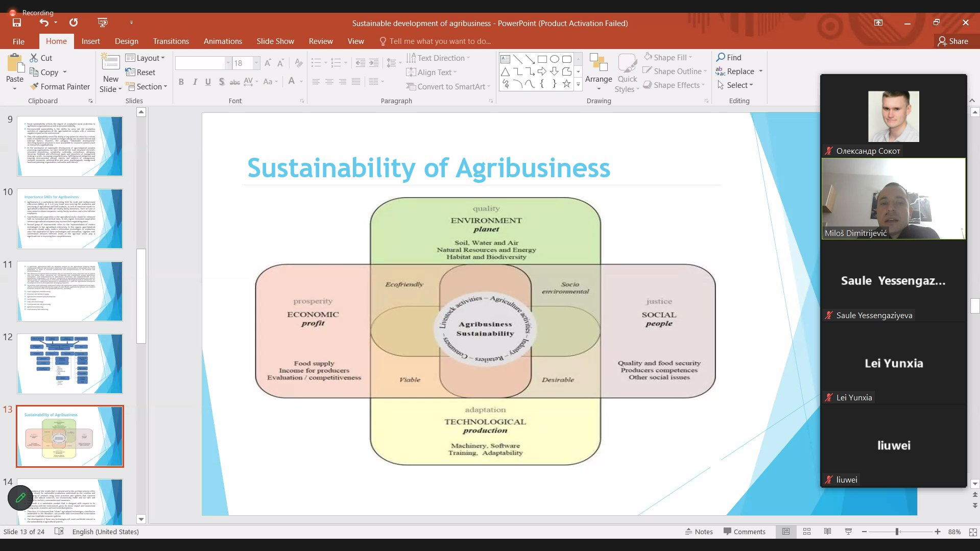Select the text box shape

[x=505, y=59]
